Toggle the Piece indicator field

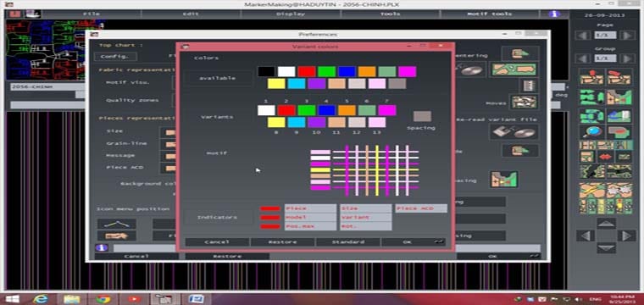310,208
